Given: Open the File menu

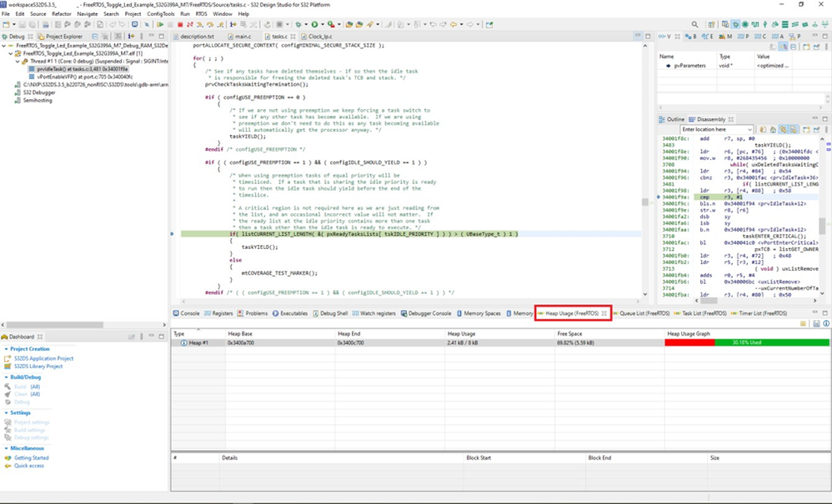Looking at the screenshot, I should [x=6, y=14].
